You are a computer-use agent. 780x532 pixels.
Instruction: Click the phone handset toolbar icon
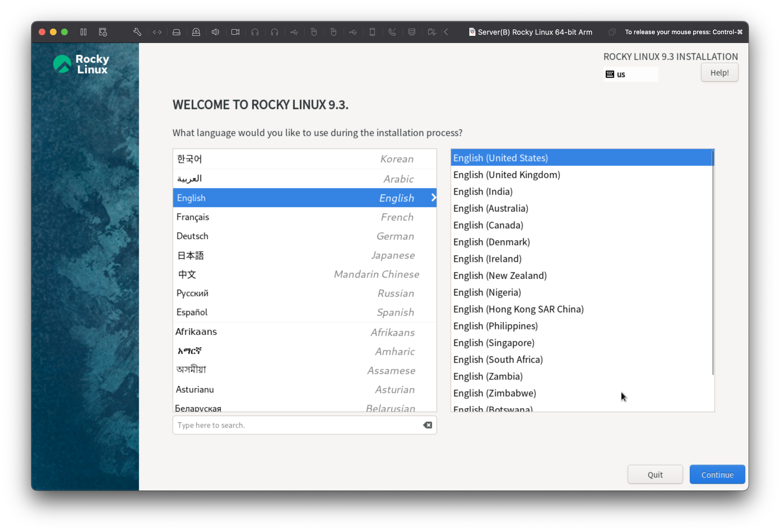(x=392, y=32)
